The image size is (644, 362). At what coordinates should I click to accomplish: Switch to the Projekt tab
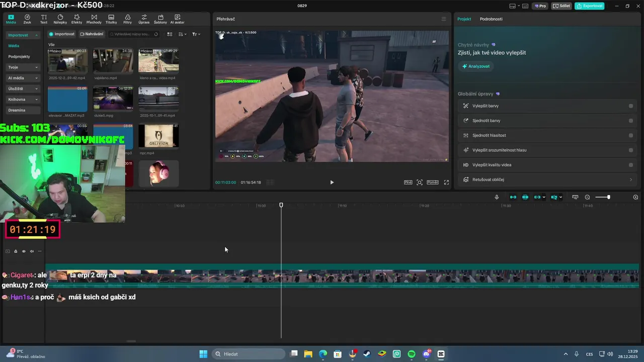(x=464, y=19)
